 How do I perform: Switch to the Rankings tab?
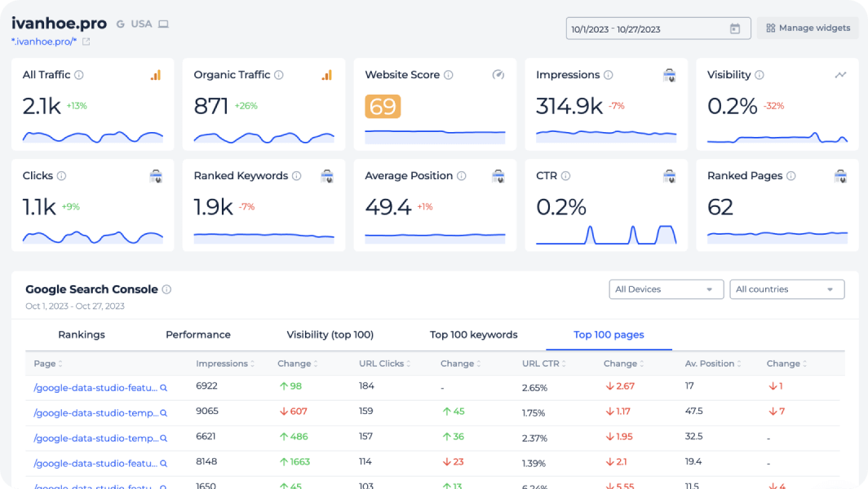[82, 335]
